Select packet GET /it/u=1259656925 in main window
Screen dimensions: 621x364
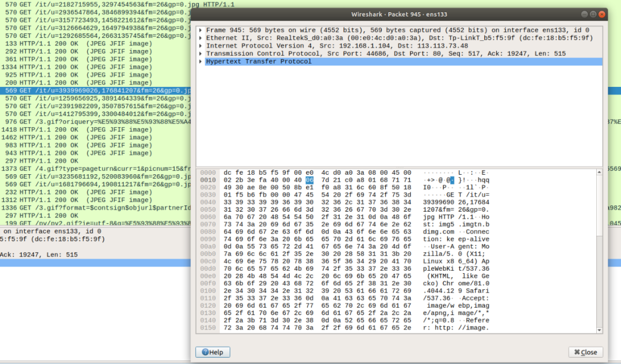tap(95, 98)
